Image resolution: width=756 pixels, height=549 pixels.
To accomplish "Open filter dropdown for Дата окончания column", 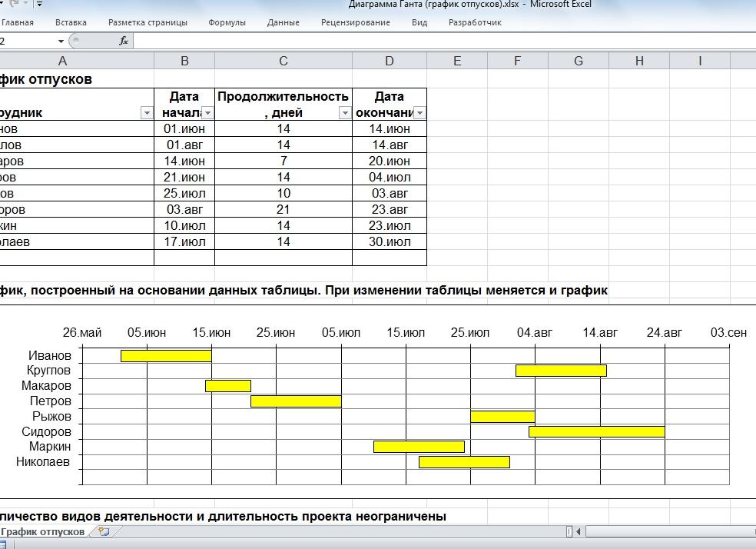I will 419,113.
